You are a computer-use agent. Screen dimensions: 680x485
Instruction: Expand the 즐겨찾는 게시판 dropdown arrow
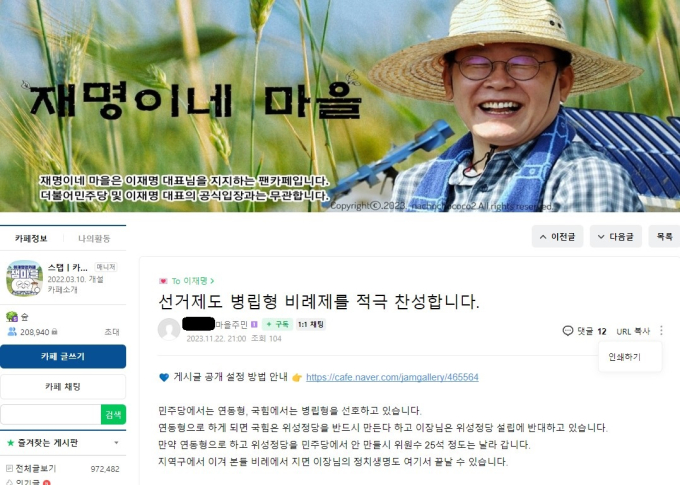tap(116, 443)
